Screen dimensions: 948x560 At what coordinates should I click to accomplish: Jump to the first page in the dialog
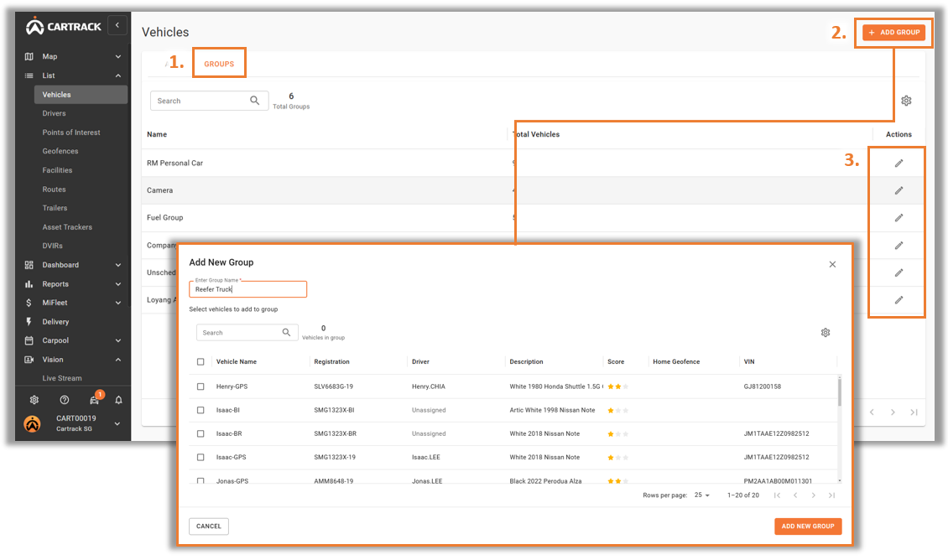(x=778, y=495)
